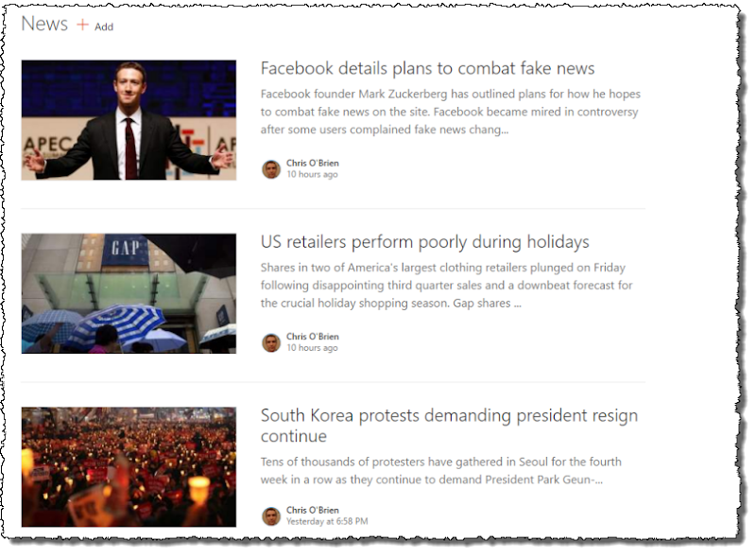The height and width of the screenshot is (558, 756).
Task: Click the plus icon beside News
Action: click(x=83, y=25)
